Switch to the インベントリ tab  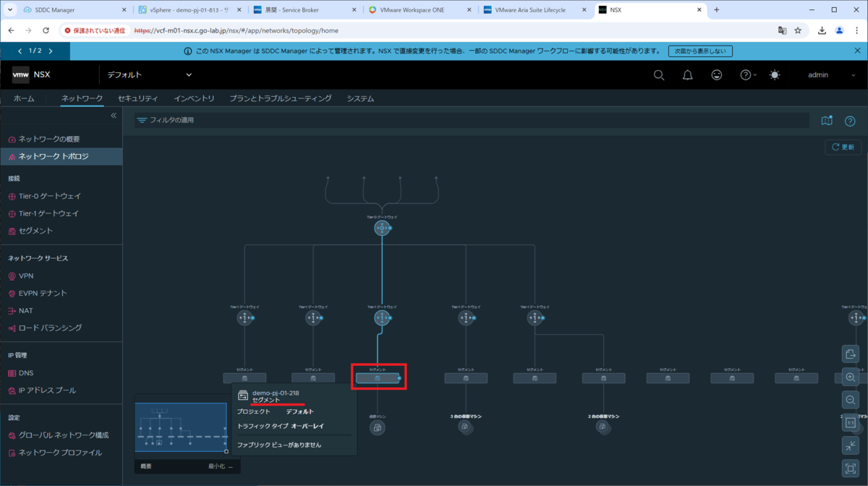pyautogui.click(x=194, y=98)
